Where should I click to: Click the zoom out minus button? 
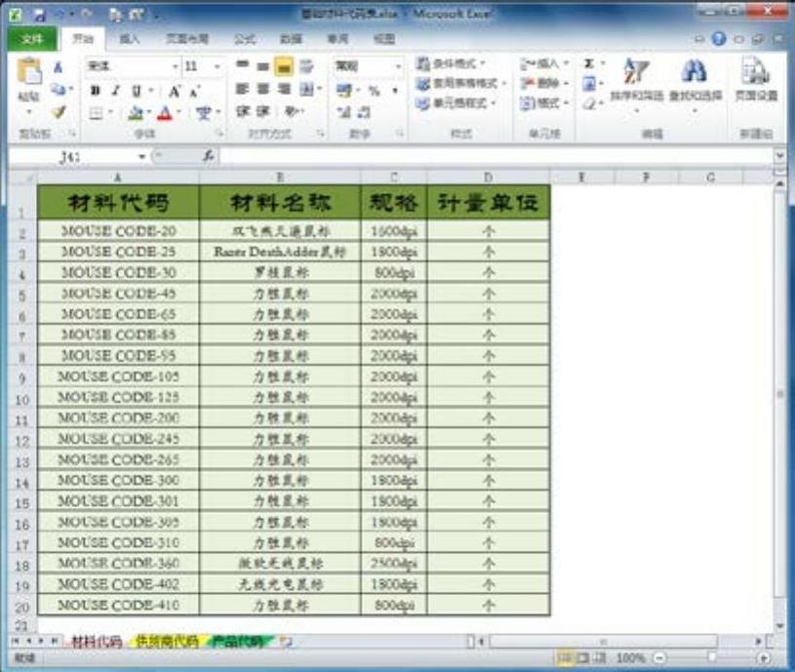pyautogui.click(x=659, y=658)
